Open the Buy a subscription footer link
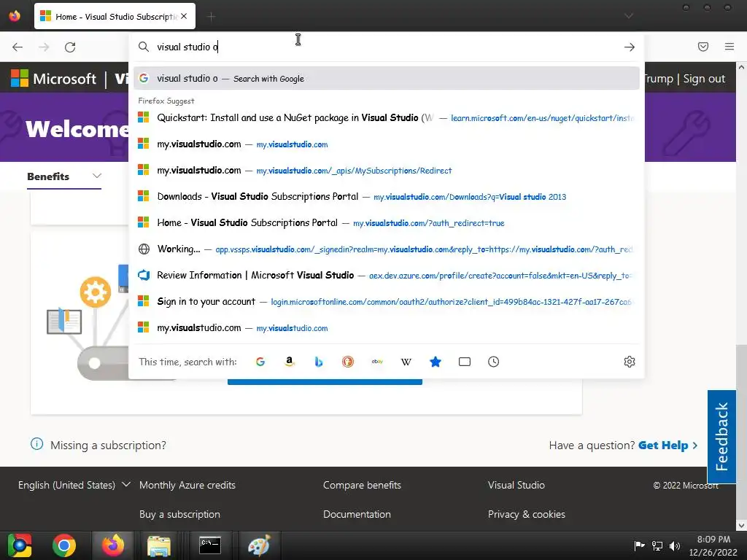747x560 pixels. click(179, 514)
